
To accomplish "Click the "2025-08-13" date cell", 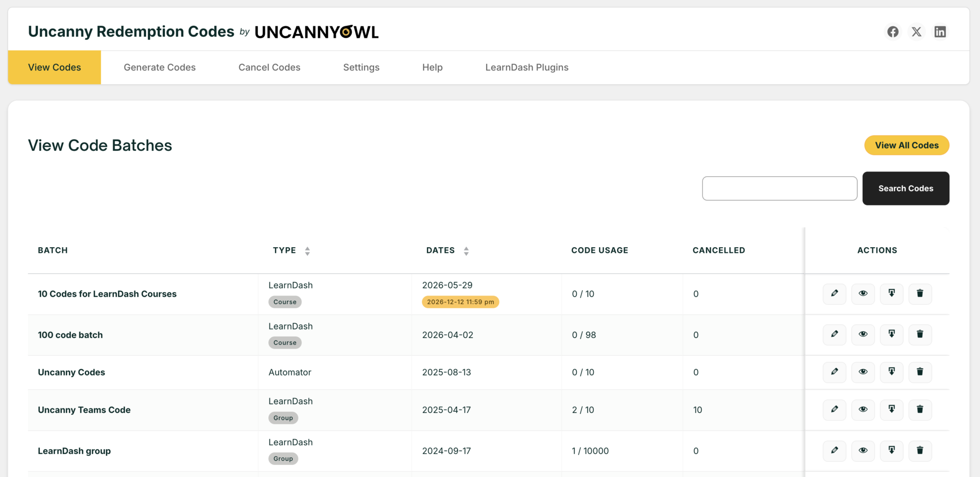I will tap(446, 372).
